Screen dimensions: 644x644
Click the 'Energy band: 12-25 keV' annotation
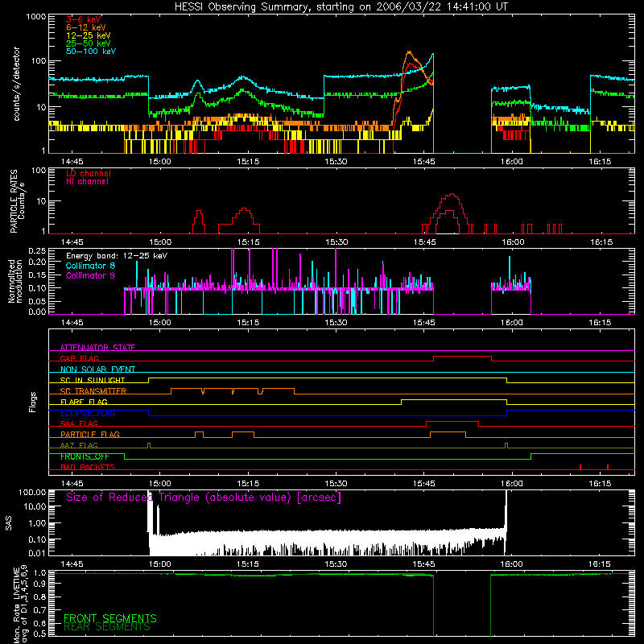[117, 256]
